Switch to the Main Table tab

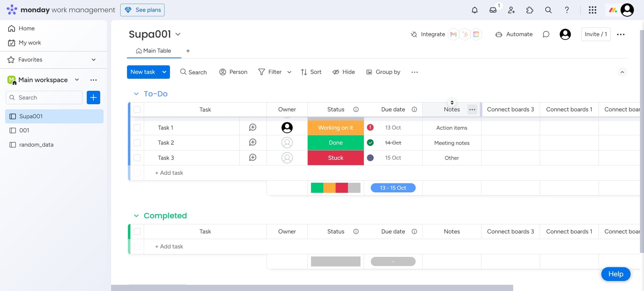click(154, 51)
